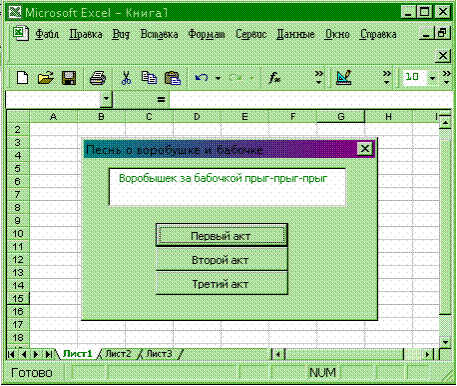Minimize the workbook window in menu bar
The height and width of the screenshot is (386, 457).
click(x=426, y=33)
